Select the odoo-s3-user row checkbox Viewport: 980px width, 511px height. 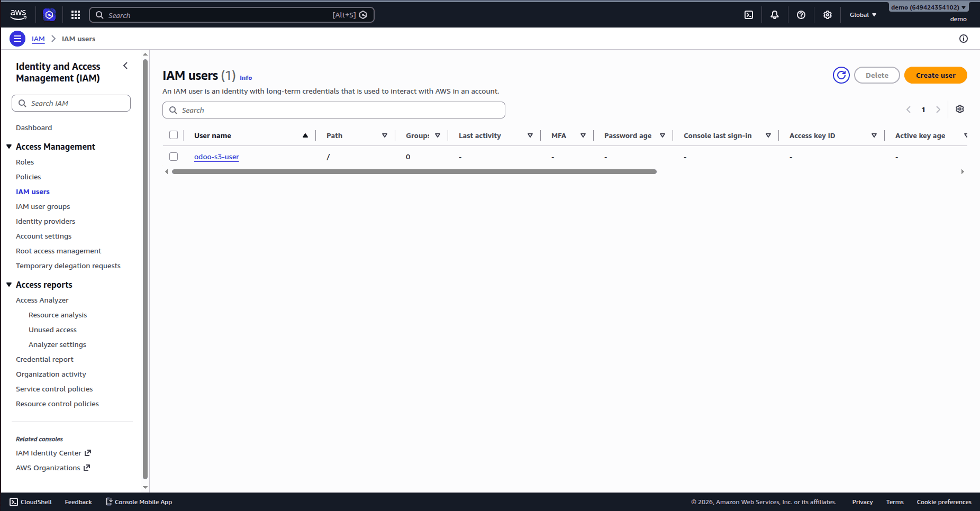pyautogui.click(x=174, y=157)
